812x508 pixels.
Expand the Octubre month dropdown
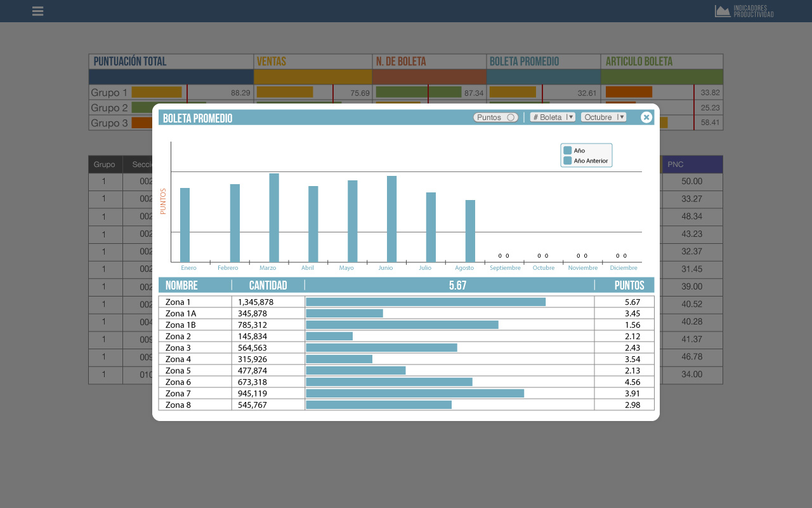pyautogui.click(x=603, y=117)
